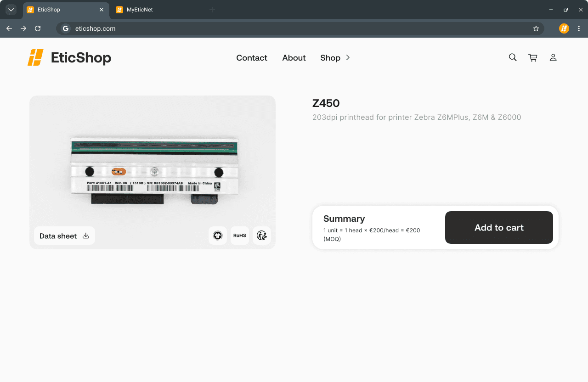The width and height of the screenshot is (588, 382).
Task: Click the 203dpi printhead description text
Action: pos(417,117)
